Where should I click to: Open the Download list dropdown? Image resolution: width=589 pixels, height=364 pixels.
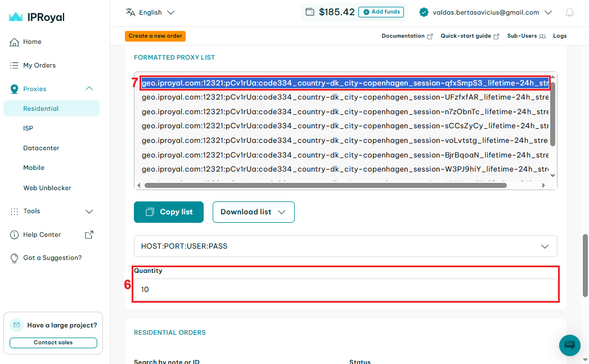254,212
